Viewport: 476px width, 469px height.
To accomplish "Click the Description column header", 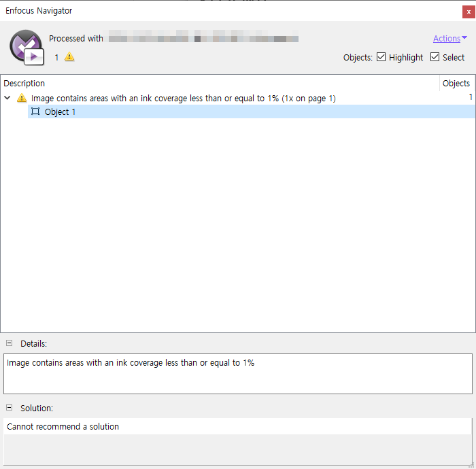I will [24, 83].
